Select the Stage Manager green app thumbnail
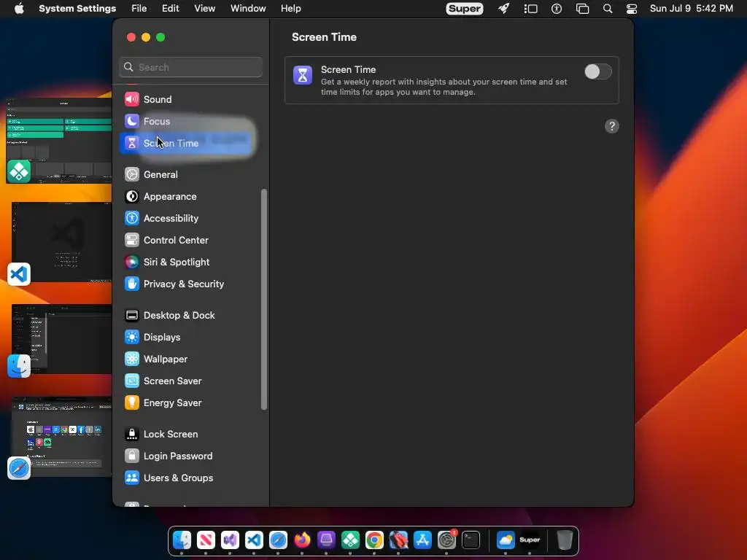 click(x=59, y=141)
